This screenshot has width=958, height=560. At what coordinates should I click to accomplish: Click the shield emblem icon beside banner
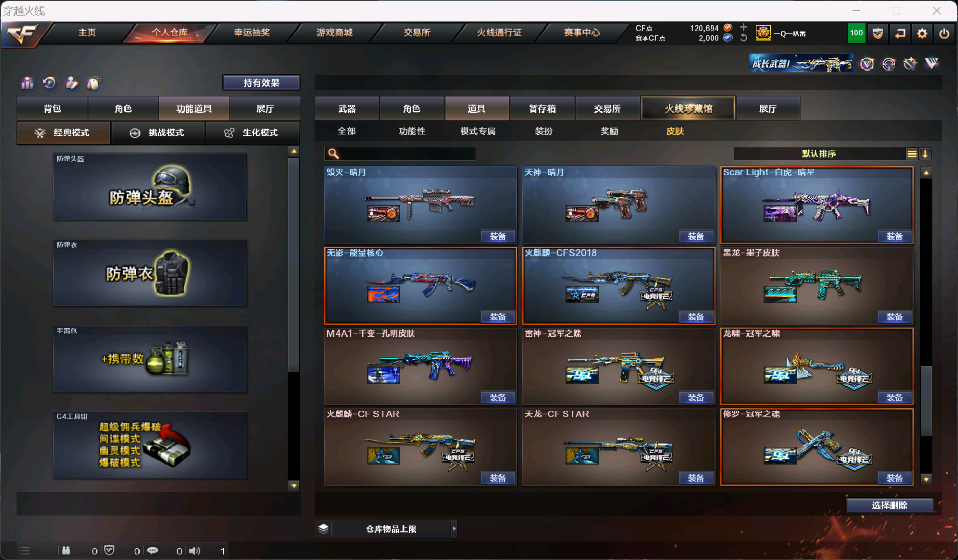coord(867,64)
